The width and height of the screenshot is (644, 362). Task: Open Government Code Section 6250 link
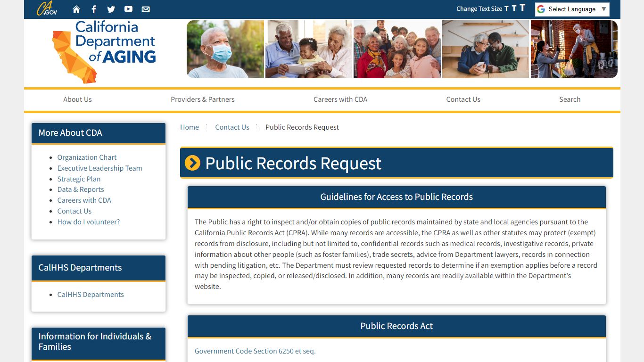click(x=255, y=351)
